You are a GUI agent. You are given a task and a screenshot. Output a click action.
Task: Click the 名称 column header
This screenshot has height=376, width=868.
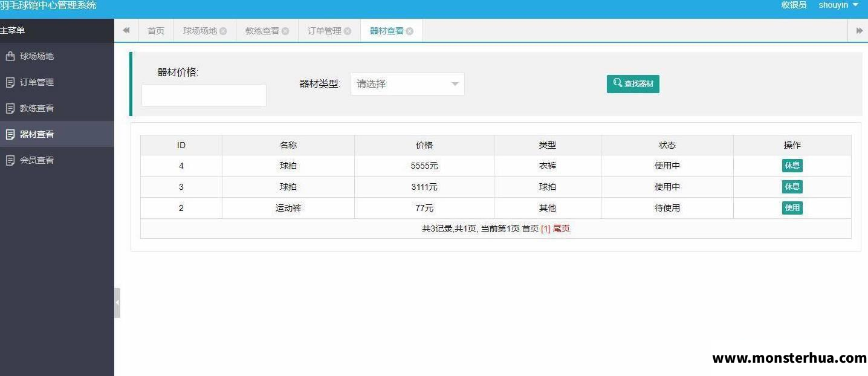[x=288, y=145]
